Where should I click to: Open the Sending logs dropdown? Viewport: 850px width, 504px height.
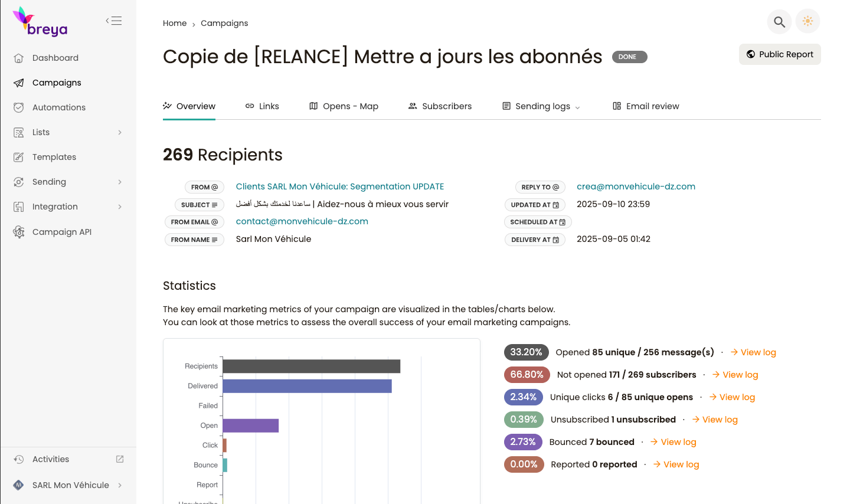(x=541, y=106)
